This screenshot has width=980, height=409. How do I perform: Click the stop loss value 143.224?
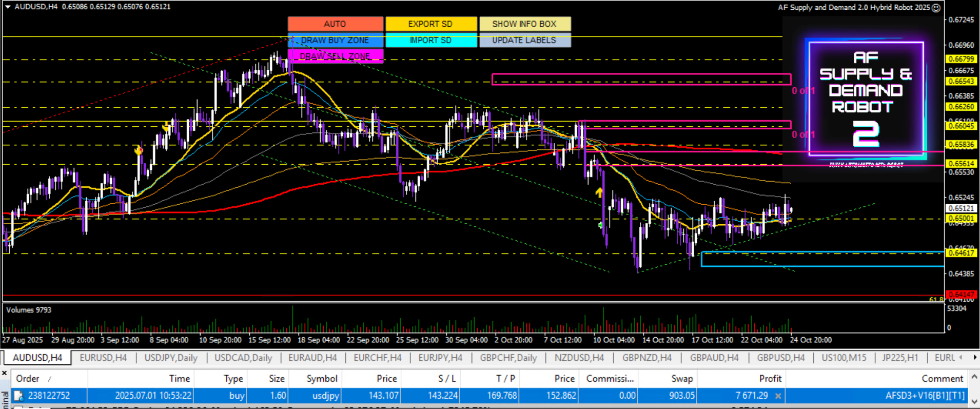[443, 396]
